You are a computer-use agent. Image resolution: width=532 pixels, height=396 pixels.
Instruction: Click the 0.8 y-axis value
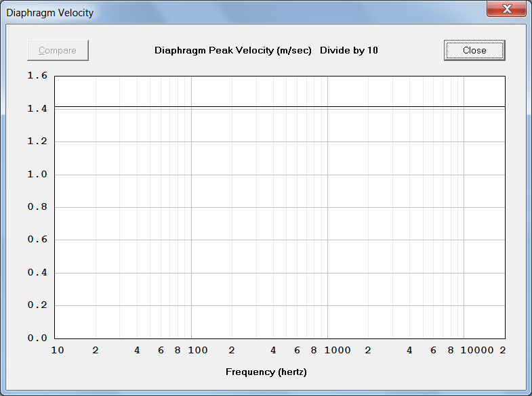tap(37, 206)
